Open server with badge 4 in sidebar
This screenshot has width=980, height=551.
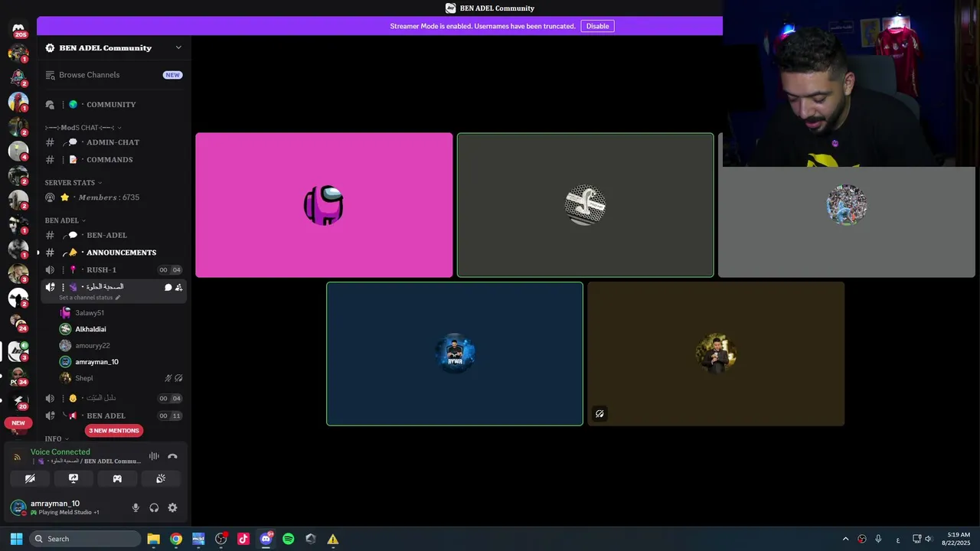pyautogui.click(x=18, y=152)
